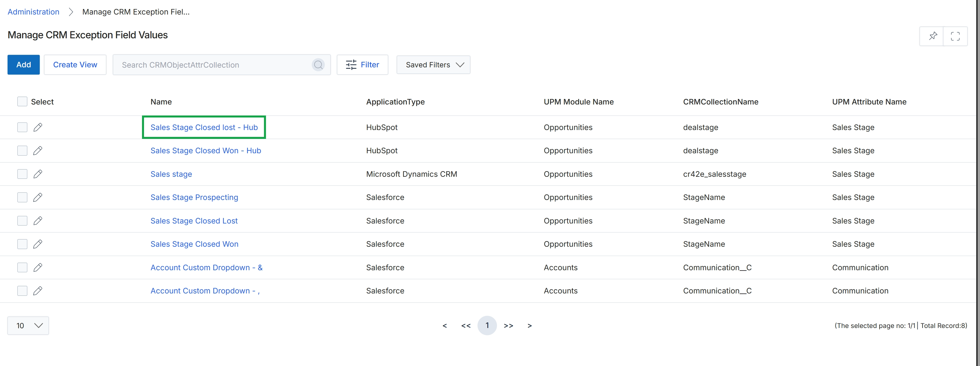Check the Sales Stage Closed lost - Hub row
Viewport: 980px width, 366px height.
pos(22,127)
